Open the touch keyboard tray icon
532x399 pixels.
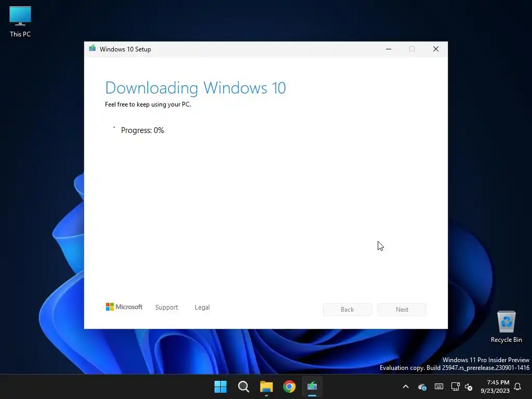pyautogui.click(x=438, y=387)
